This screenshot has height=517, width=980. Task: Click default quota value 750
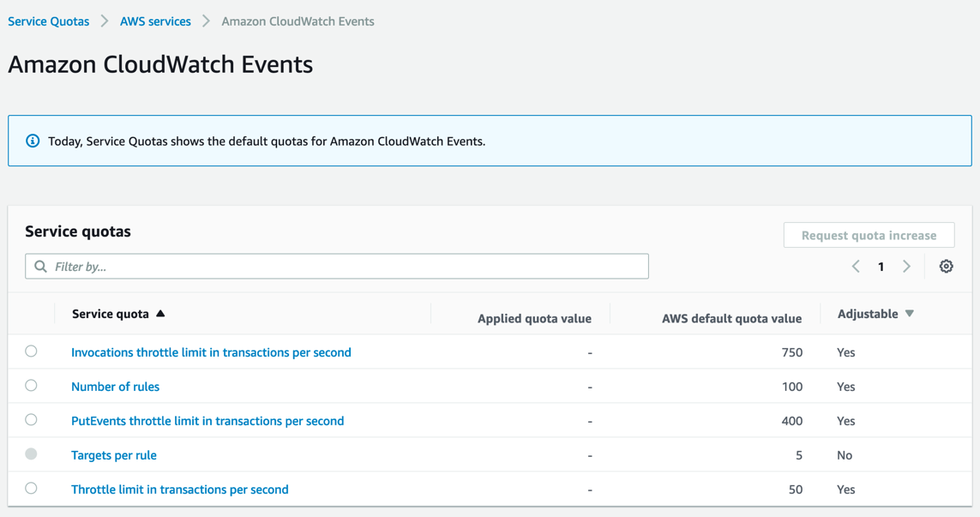click(792, 352)
